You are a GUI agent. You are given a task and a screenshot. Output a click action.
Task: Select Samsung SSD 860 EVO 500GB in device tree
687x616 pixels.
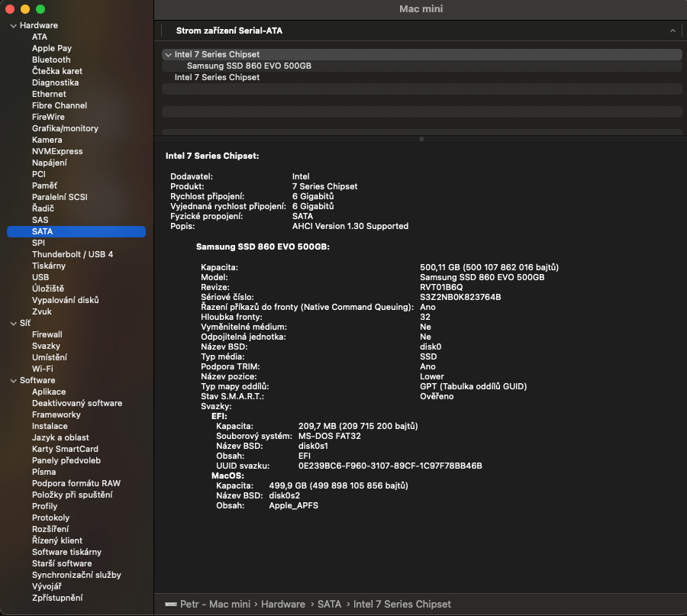(249, 66)
